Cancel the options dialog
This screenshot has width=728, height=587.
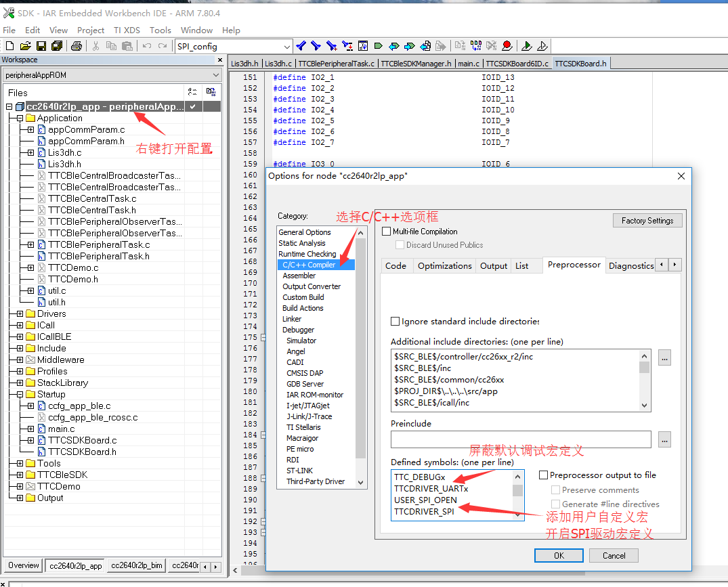(614, 555)
